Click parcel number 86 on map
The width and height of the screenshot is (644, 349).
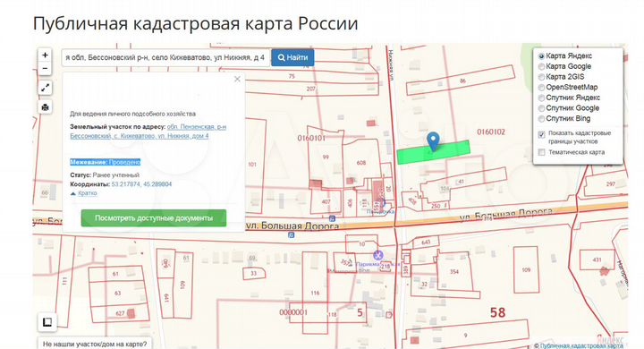(x=463, y=81)
